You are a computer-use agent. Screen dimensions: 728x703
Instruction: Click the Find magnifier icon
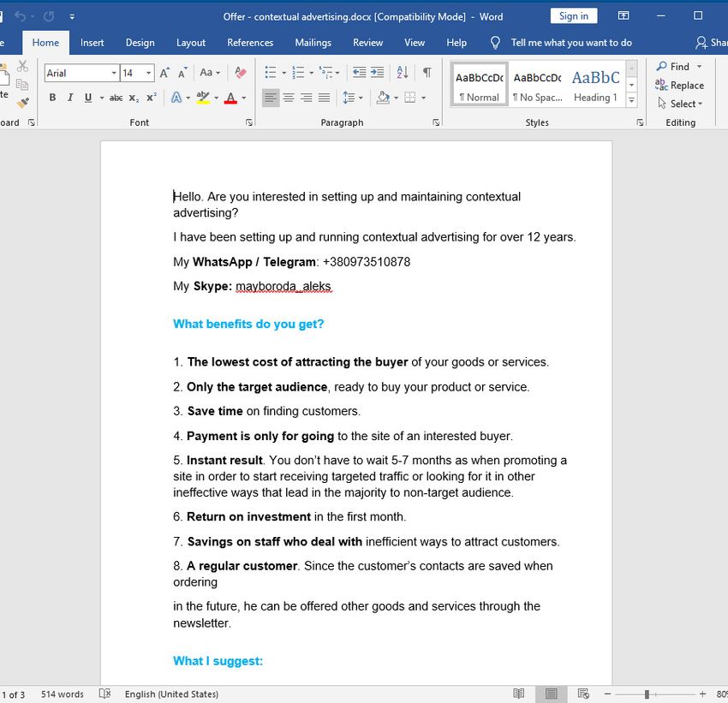pos(661,66)
